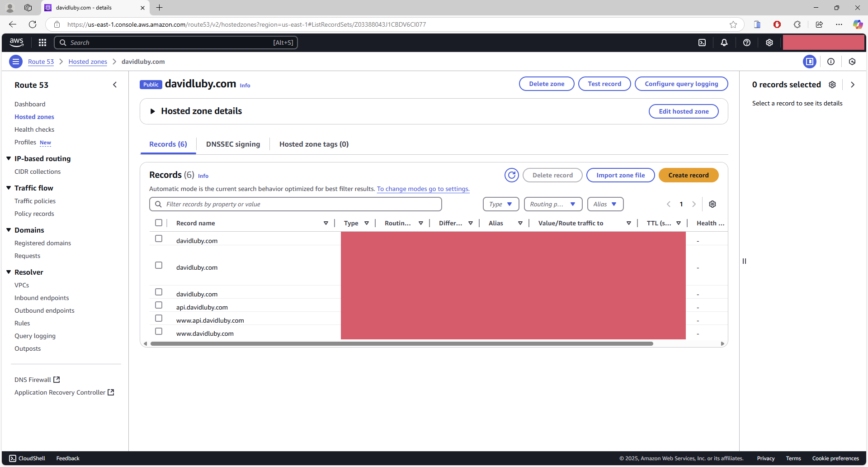Open the AWS help question mark icon
This screenshot has height=467, width=868.
click(x=747, y=43)
